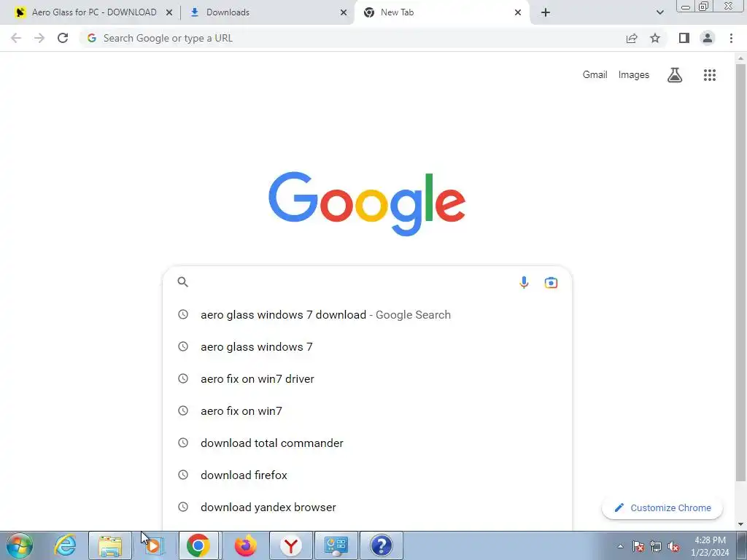Share this page from the address bar
The width and height of the screenshot is (747, 560).
(x=632, y=38)
